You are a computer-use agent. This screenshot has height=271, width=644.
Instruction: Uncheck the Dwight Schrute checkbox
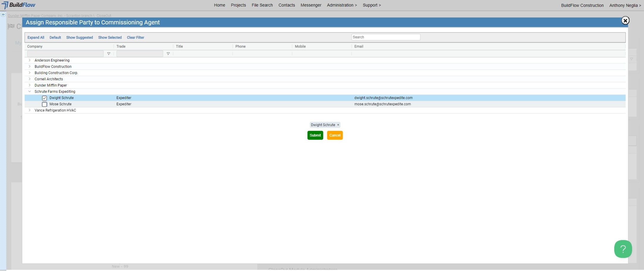[44, 98]
